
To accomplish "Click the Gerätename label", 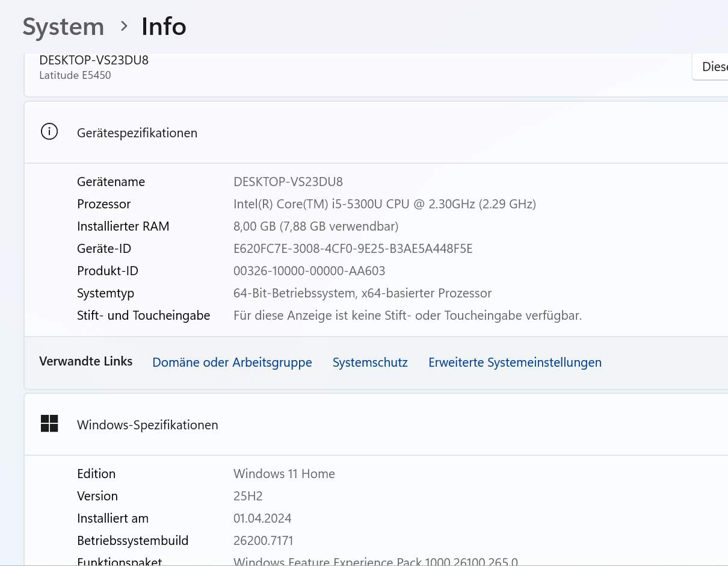I will 111,182.
